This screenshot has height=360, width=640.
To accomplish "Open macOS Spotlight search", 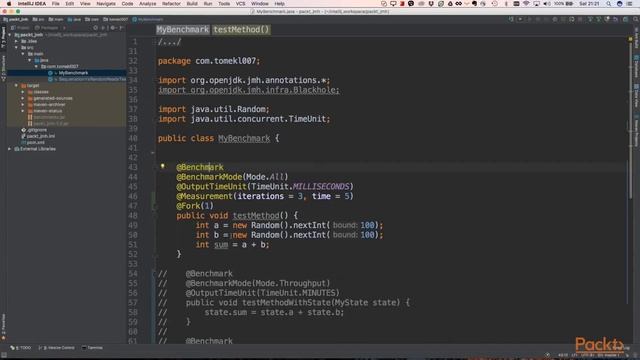I will (x=609, y=4).
